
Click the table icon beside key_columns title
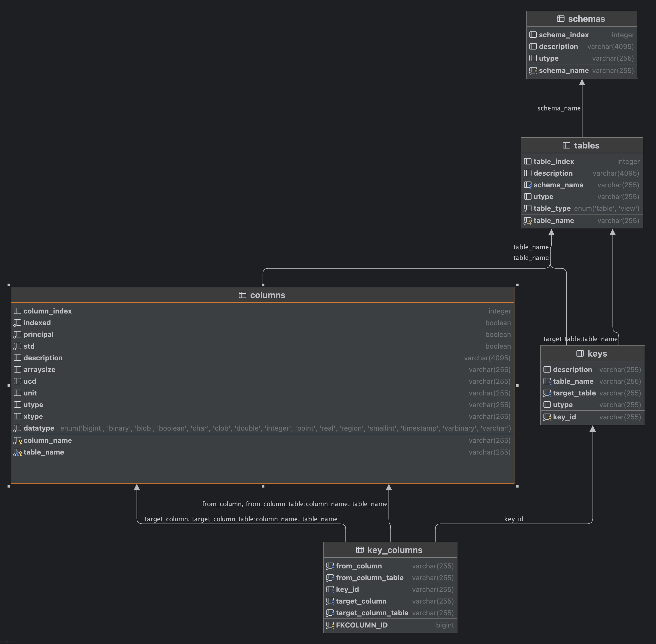(360, 550)
